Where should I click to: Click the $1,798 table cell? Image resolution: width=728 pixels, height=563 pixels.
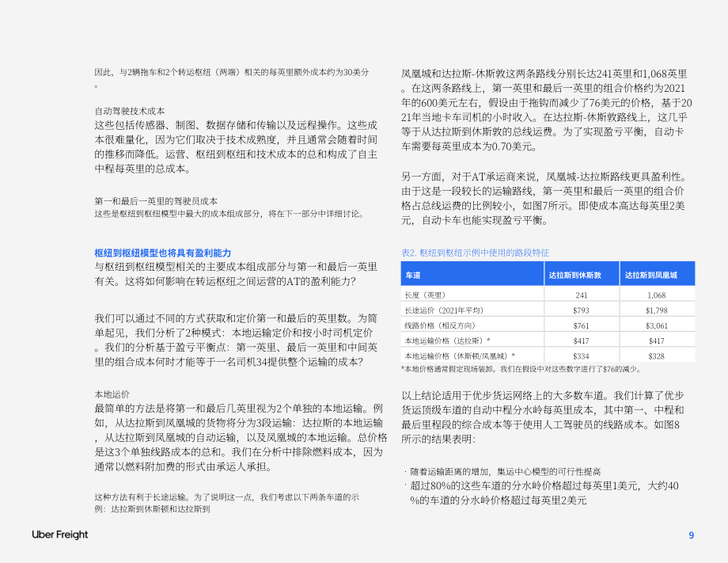[657, 310]
